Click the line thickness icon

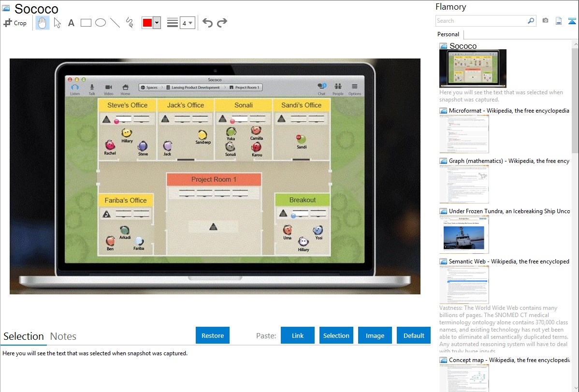click(172, 23)
